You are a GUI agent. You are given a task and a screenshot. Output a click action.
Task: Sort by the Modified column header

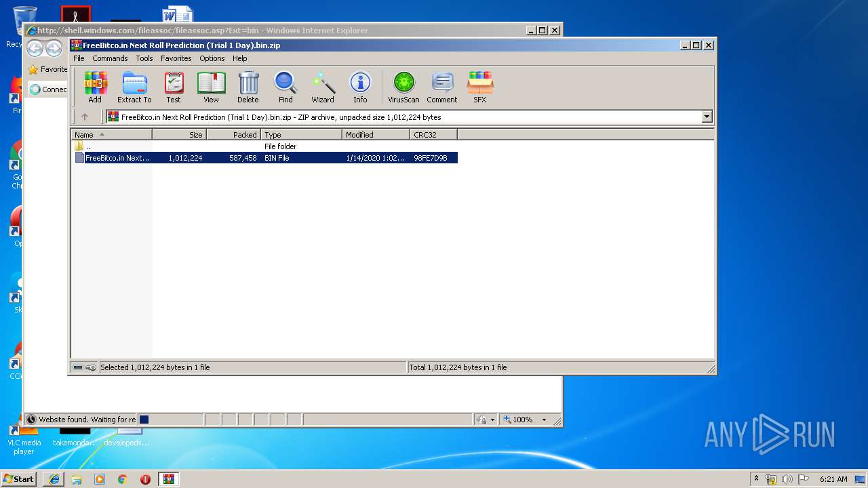click(376, 135)
